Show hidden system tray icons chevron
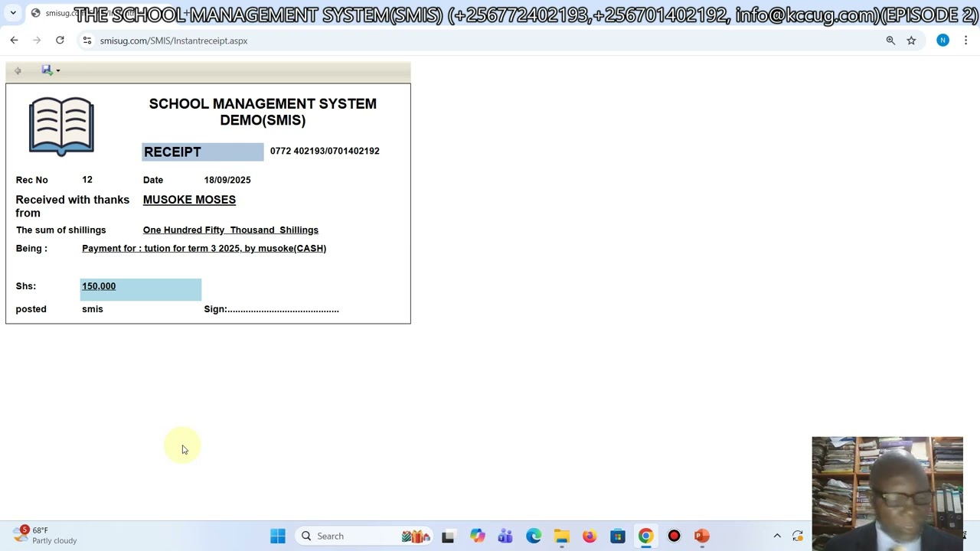The image size is (980, 551). 777,536
